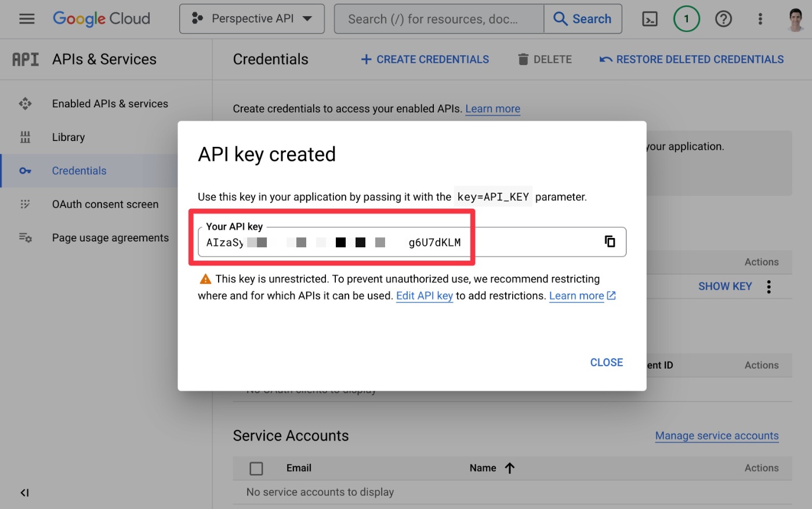Image resolution: width=812 pixels, height=509 pixels.
Task: Open Enabled APIs & services page
Action: click(x=110, y=104)
